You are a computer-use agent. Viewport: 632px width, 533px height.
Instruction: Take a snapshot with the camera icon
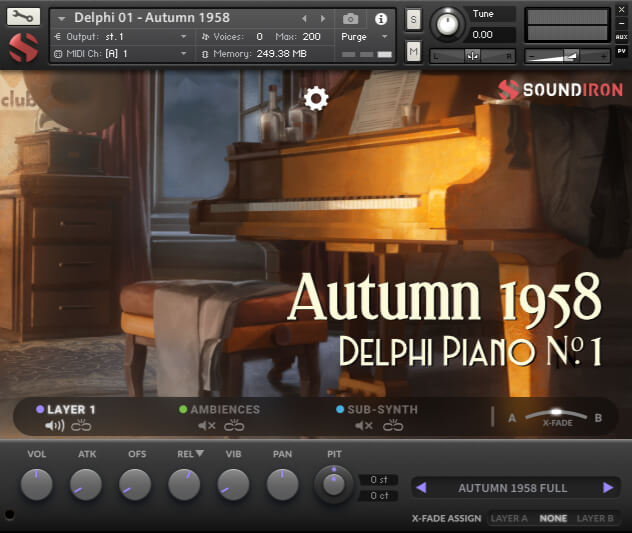tap(350, 19)
